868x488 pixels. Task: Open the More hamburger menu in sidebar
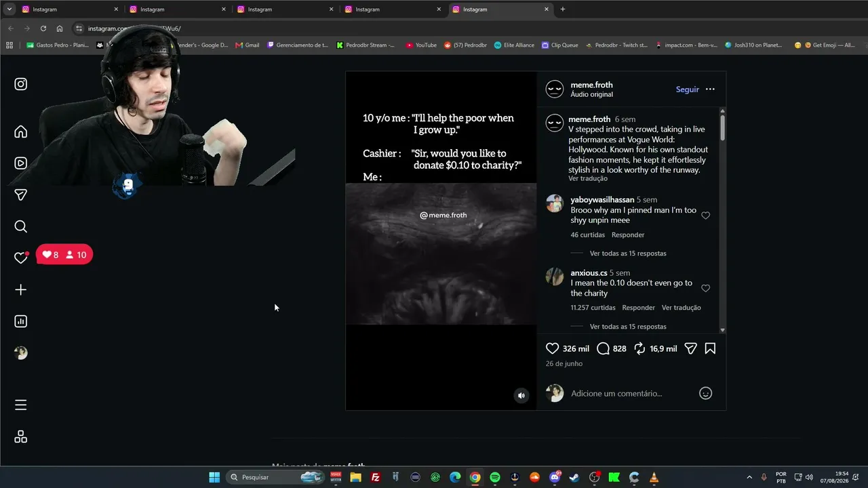[x=21, y=405]
